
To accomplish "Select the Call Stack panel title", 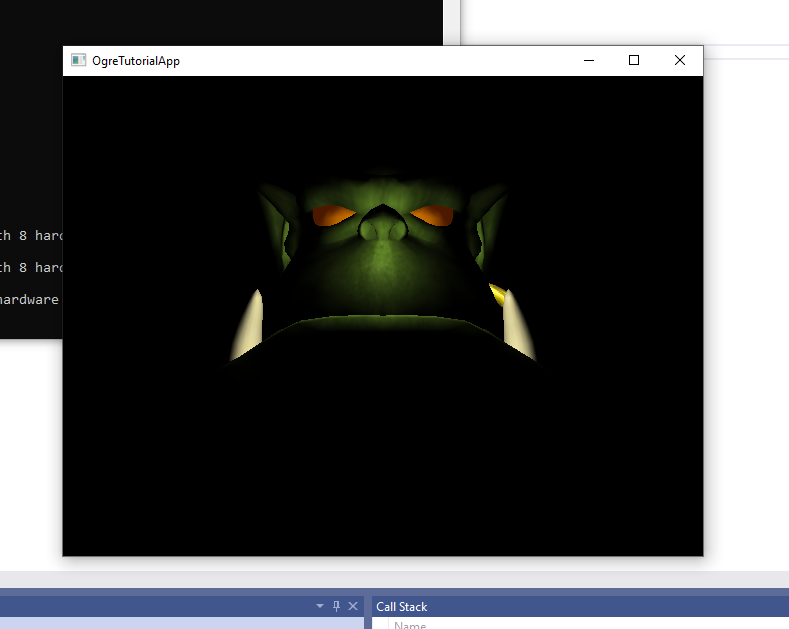I will coord(402,607).
